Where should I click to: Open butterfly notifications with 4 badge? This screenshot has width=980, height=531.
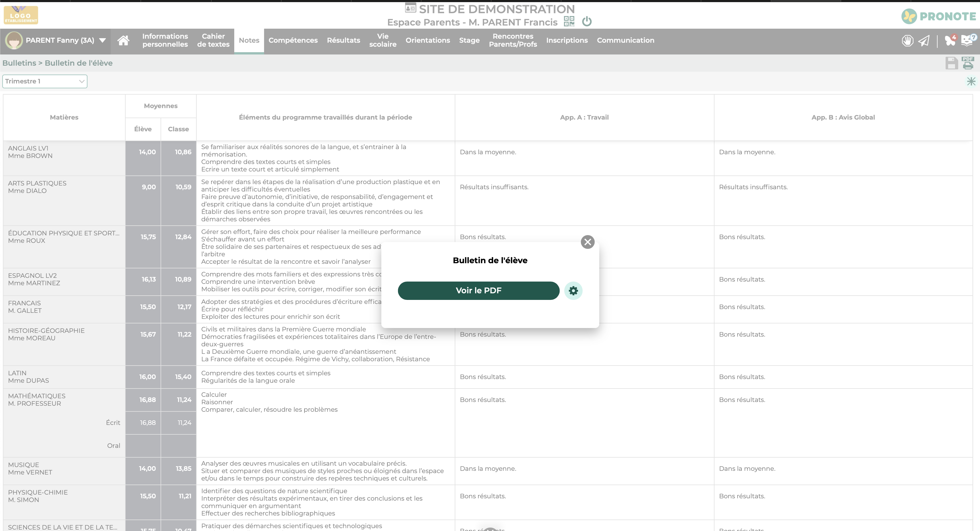pyautogui.click(x=950, y=40)
